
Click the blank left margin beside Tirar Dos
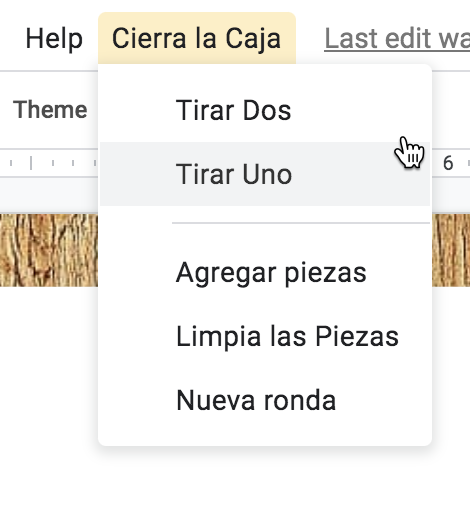[x=137, y=110]
